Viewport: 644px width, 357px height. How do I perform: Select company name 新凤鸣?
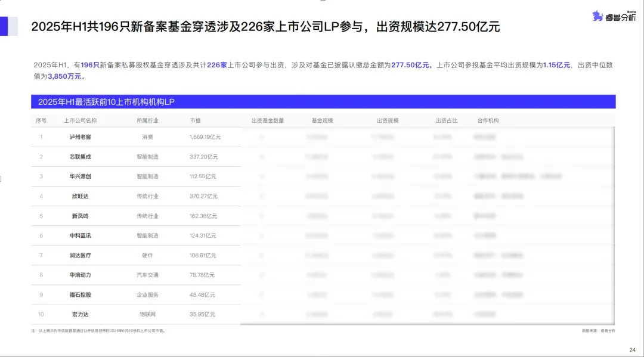80,216
